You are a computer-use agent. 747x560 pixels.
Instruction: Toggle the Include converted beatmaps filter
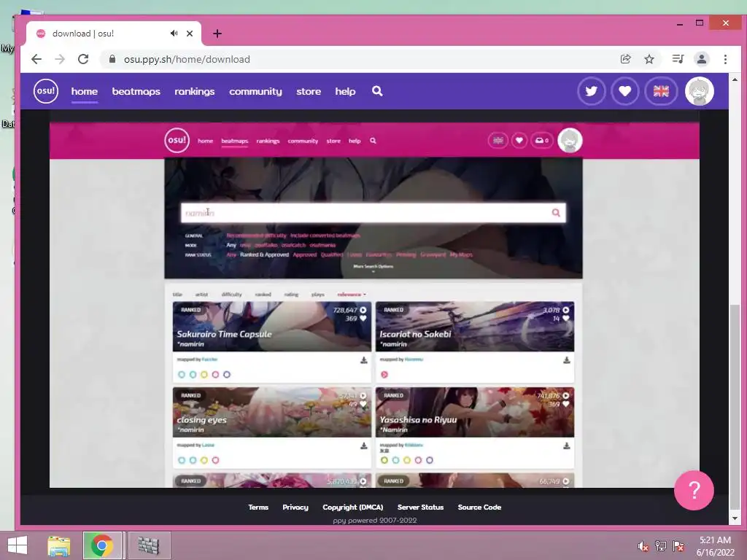pos(325,236)
